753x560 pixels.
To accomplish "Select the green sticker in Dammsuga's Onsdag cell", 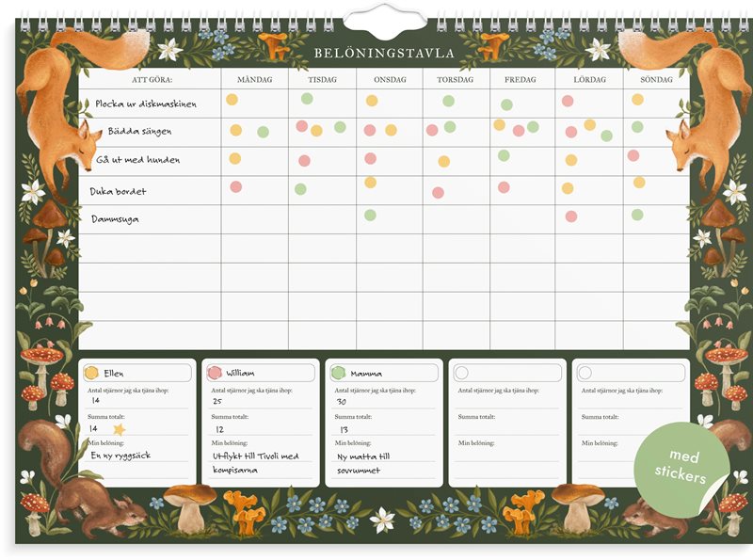I will tap(370, 215).
